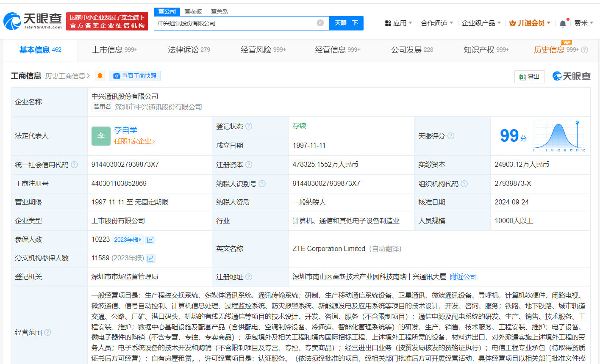Expand the 2023年报 year selector
The width and height of the screenshot is (600, 364).
(128, 240)
